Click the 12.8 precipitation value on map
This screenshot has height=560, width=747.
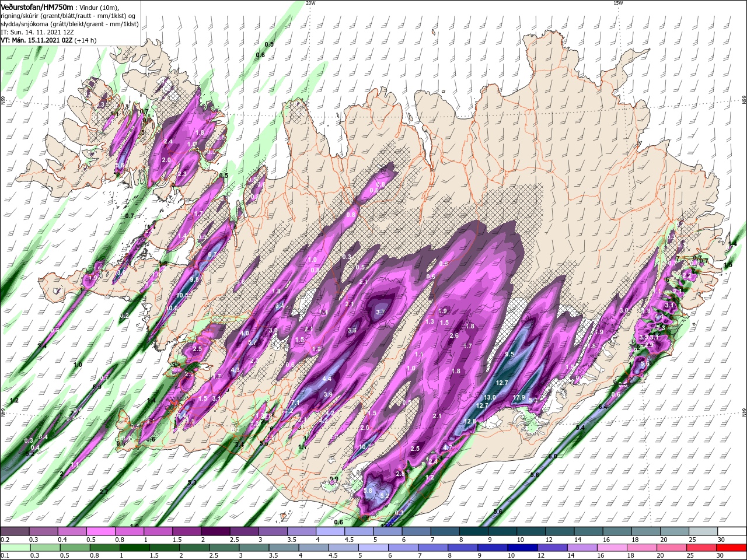coord(470,421)
